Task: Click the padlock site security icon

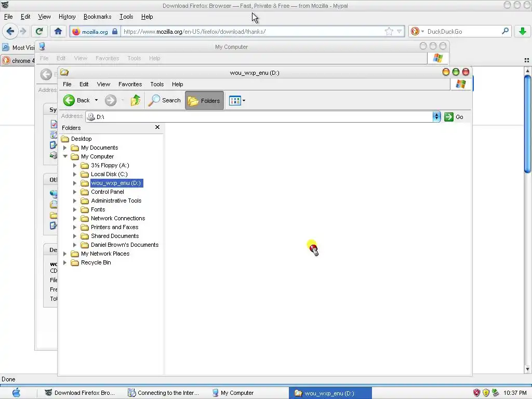Action: pos(115,32)
